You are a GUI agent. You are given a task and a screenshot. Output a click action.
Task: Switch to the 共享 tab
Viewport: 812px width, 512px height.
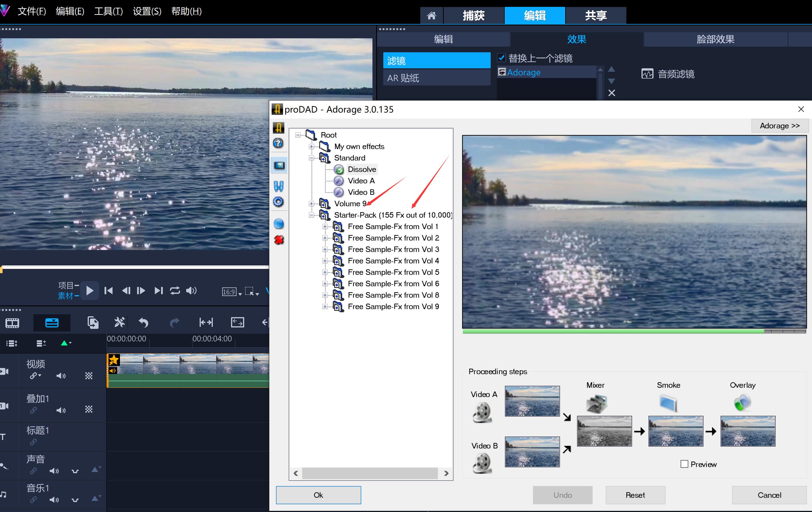click(596, 15)
